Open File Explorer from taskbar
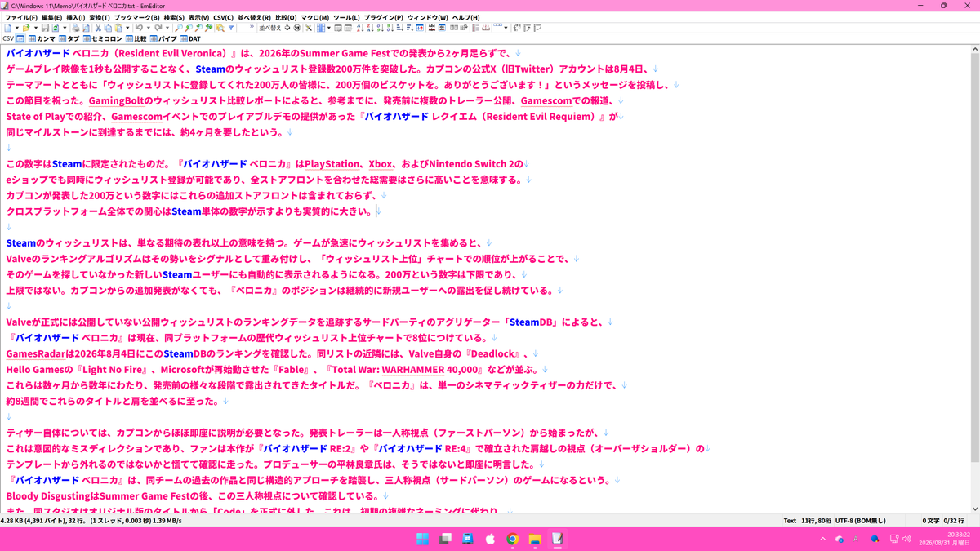The height and width of the screenshot is (551, 980). (535, 539)
